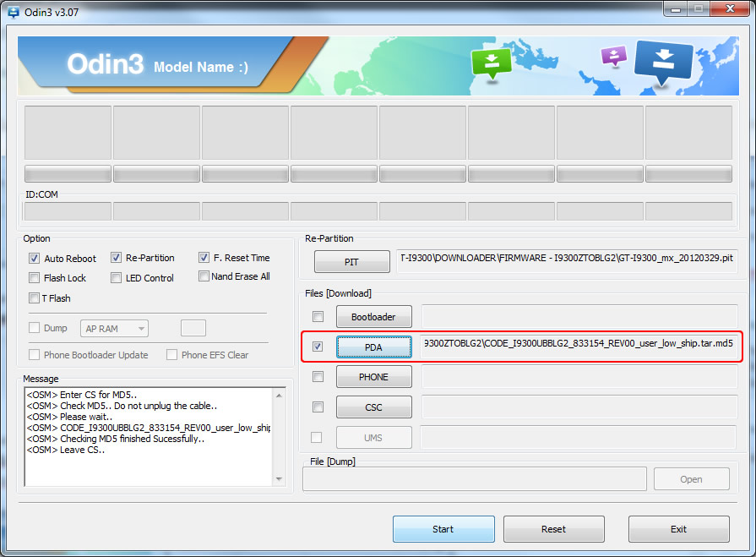Disable the Re-Partition checkbox

[x=117, y=258]
